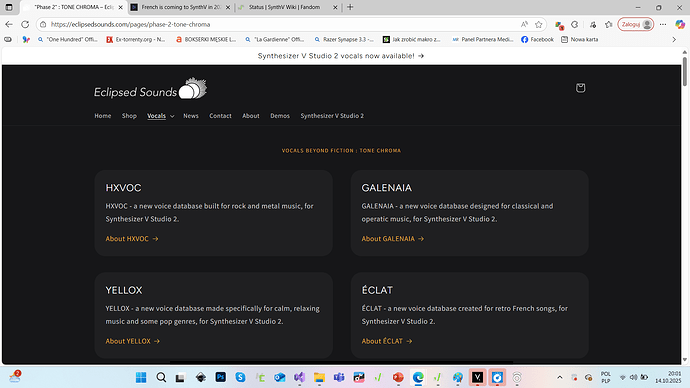Open Outlook from taskbar
This screenshot has height=388, width=690.
click(x=279, y=377)
